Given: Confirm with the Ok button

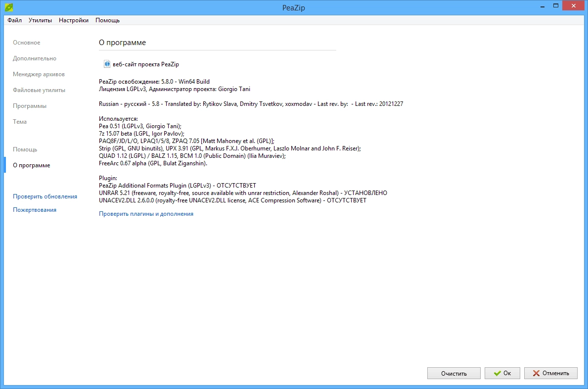Looking at the screenshot, I should [x=502, y=373].
